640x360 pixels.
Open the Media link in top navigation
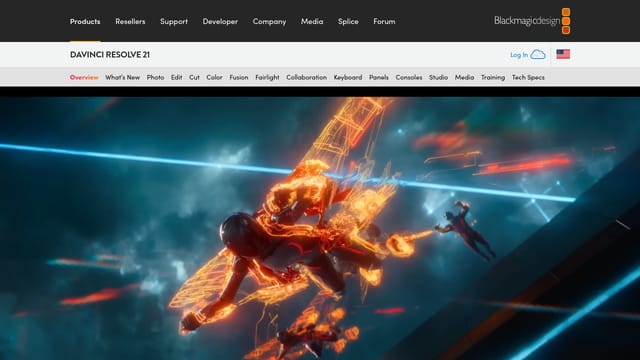tap(312, 21)
